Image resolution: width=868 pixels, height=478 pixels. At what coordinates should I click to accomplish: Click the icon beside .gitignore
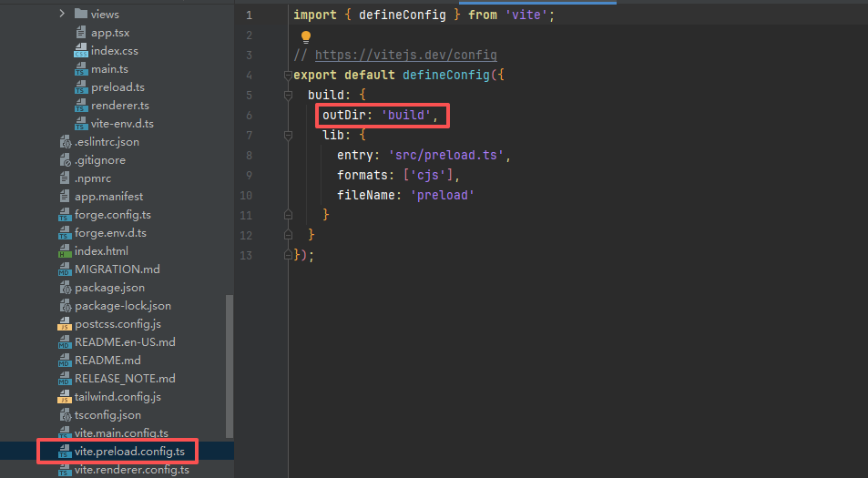point(65,160)
